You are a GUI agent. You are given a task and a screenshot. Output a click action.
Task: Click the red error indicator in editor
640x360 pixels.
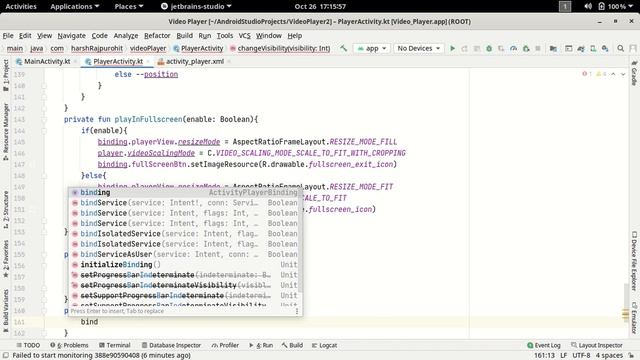(587, 74)
